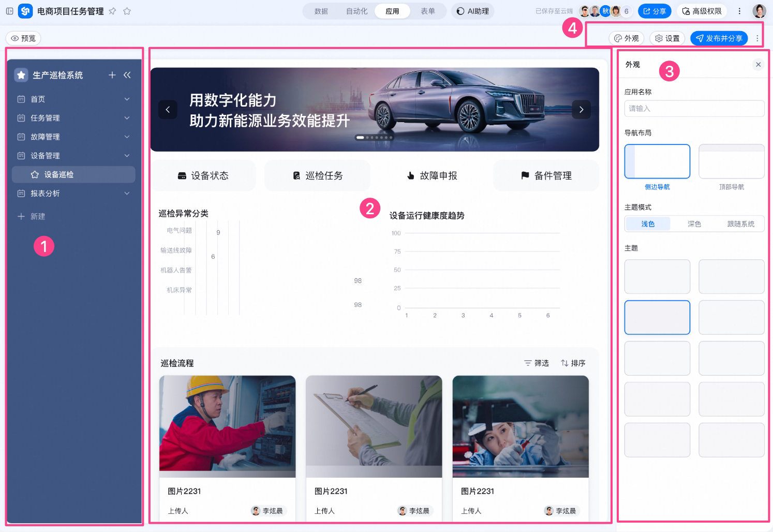This screenshot has height=532, width=773.
Task: Open the three-dot menu beside 发布并分享
Action: (x=757, y=38)
